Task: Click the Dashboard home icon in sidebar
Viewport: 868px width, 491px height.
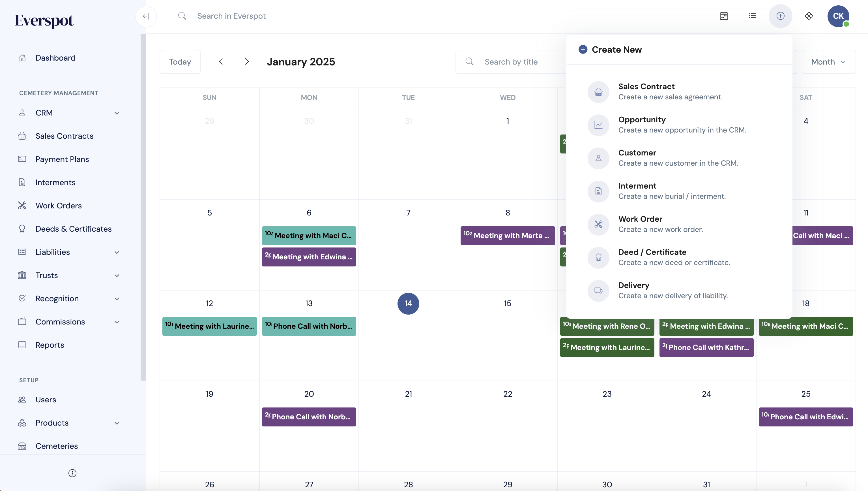Action: 22,58
